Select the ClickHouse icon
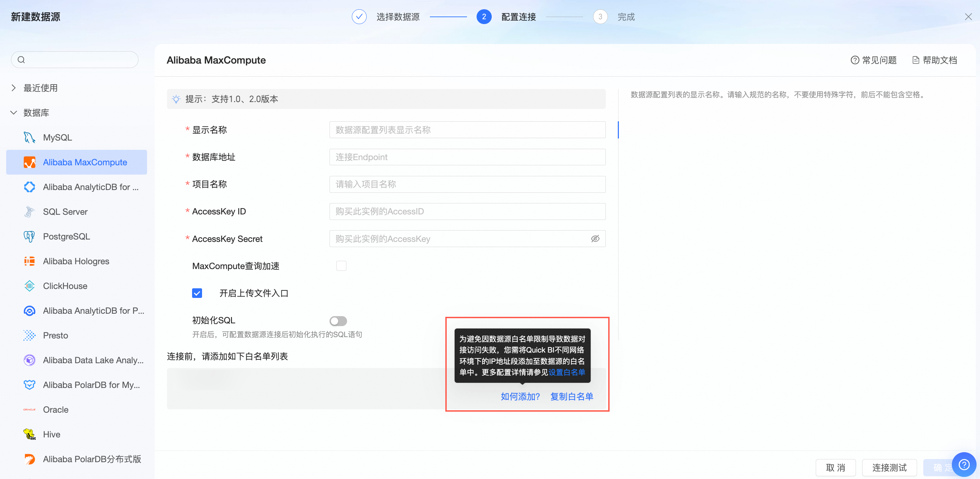Viewport: 980px width, 479px height. (29, 286)
